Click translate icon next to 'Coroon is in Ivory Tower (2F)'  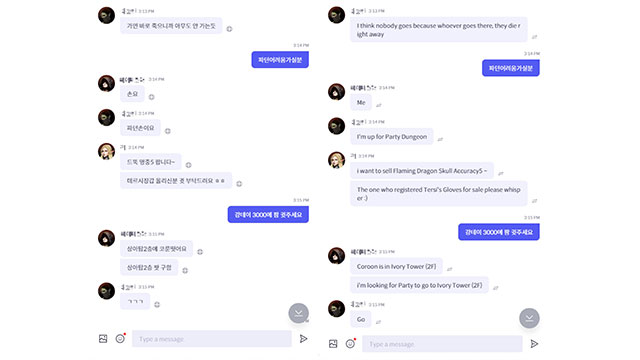(x=449, y=269)
